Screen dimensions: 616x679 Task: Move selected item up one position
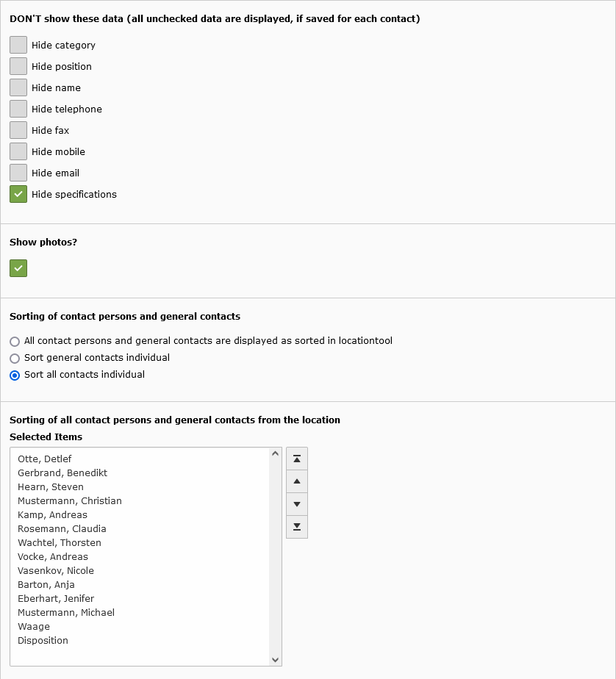tap(297, 481)
